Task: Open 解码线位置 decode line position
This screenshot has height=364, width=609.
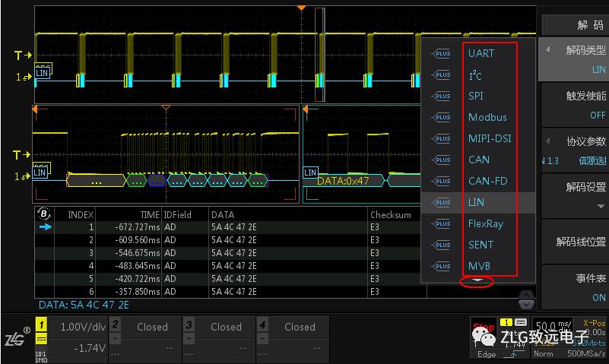Action: point(576,242)
